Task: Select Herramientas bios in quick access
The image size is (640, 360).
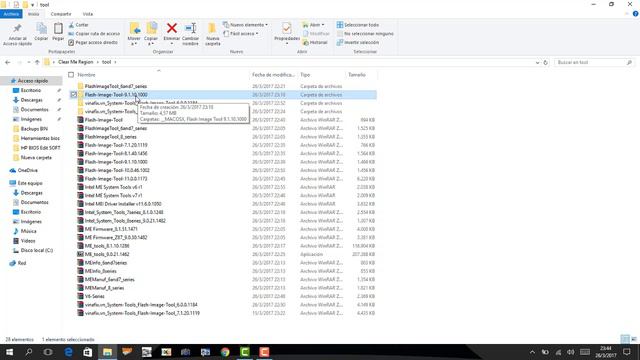Action: point(40,138)
